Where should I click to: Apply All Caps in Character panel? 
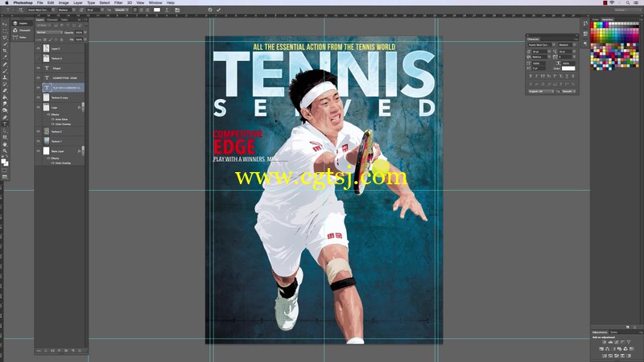tap(543, 76)
